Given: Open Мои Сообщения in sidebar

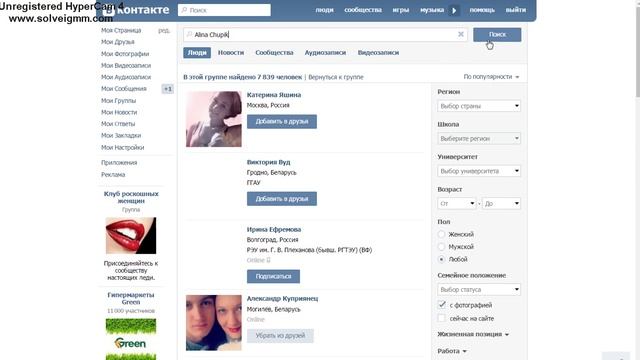Looking at the screenshot, I should click(x=124, y=89).
